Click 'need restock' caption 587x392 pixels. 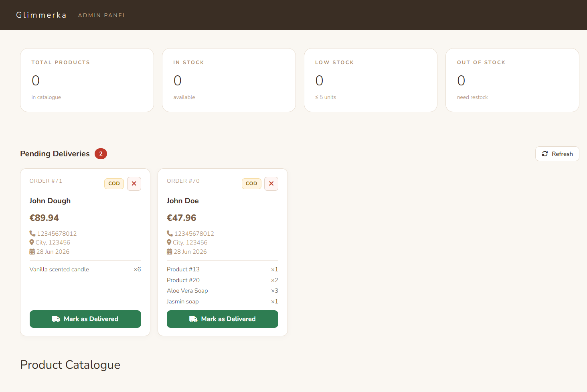click(x=472, y=97)
